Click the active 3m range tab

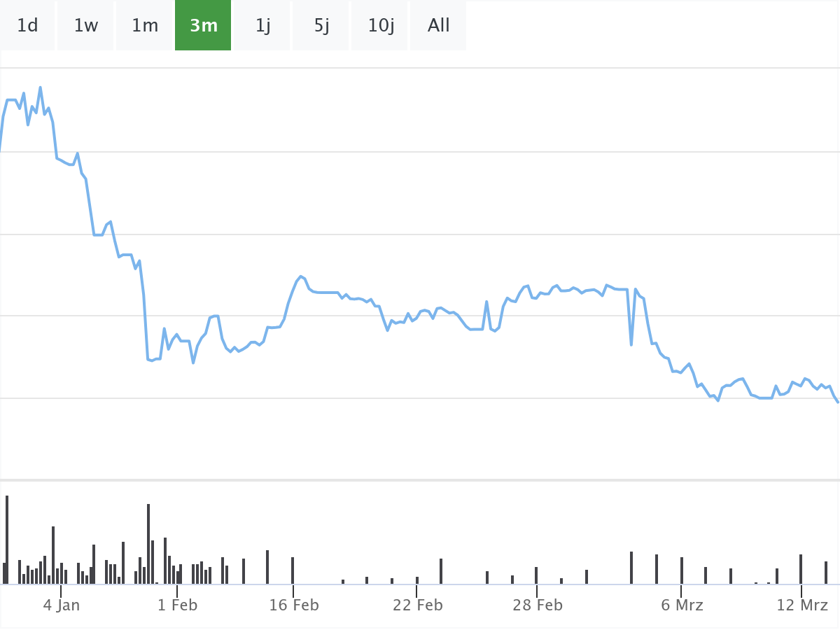(204, 26)
